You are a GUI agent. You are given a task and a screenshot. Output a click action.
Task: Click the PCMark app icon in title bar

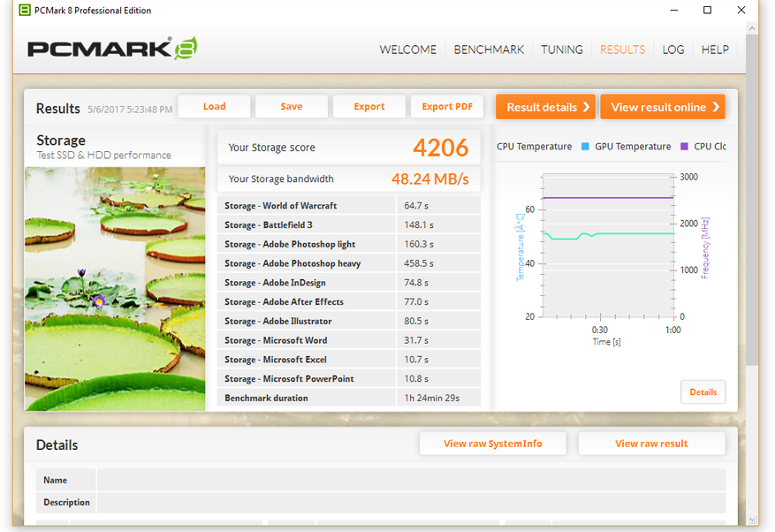pyautogui.click(x=26, y=11)
